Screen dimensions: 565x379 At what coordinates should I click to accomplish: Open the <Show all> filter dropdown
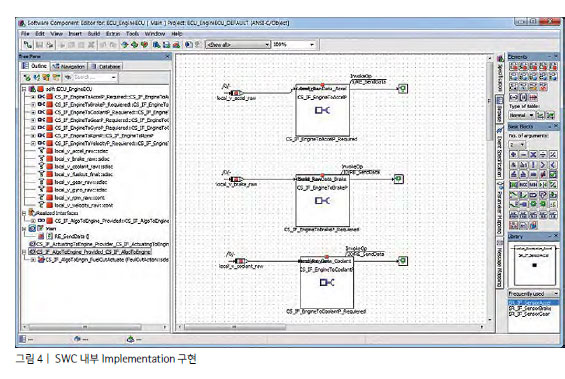tap(267, 45)
